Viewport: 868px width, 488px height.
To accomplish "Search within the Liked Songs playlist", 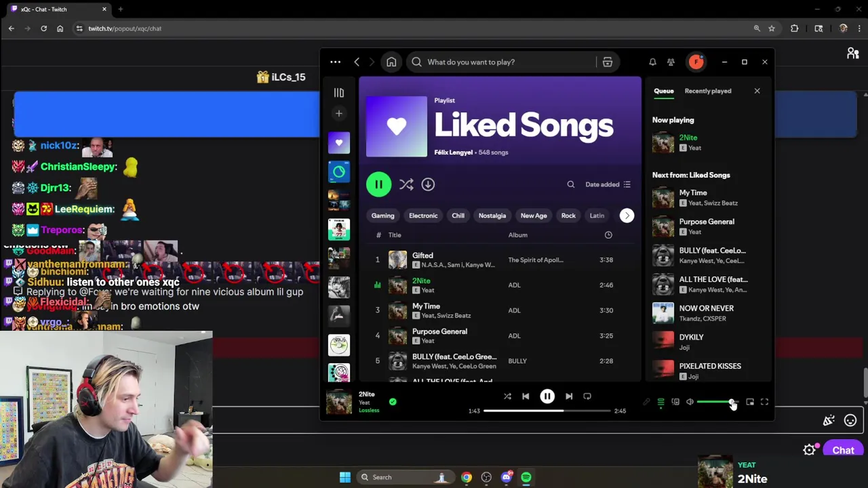I will pyautogui.click(x=571, y=184).
